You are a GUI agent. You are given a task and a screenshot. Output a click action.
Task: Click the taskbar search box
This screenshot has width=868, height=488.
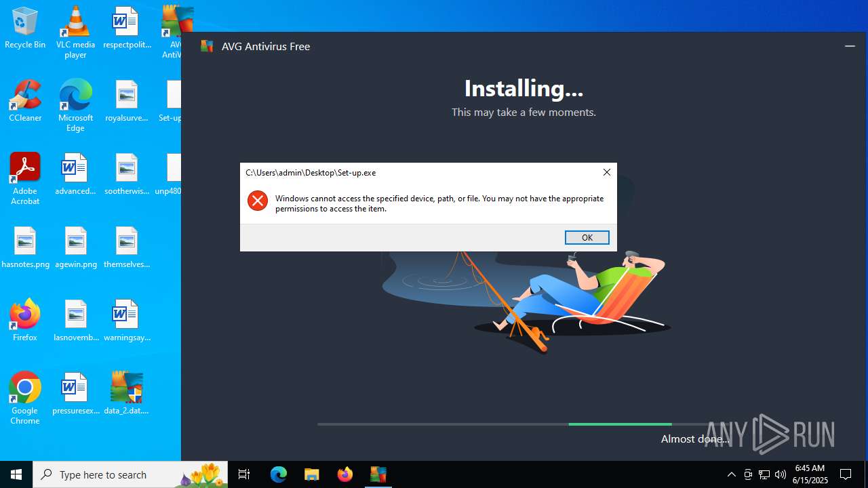pos(130,474)
